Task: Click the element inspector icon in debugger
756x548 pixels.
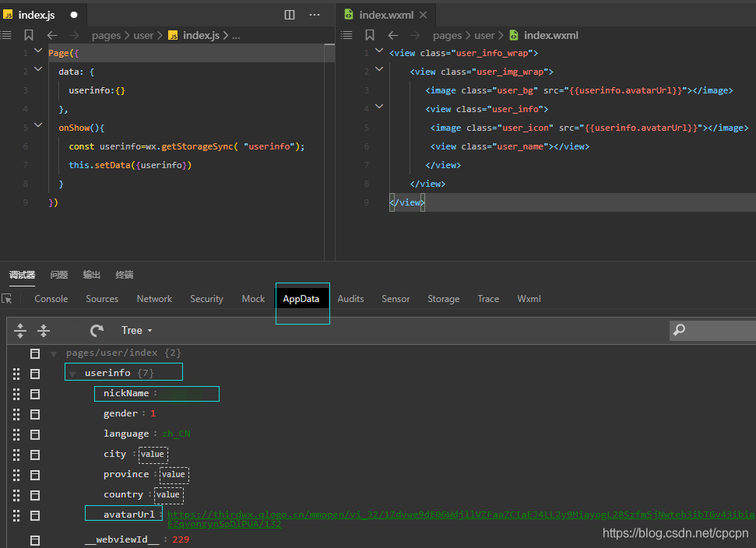Action: pyautogui.click(x=7, y=299)
